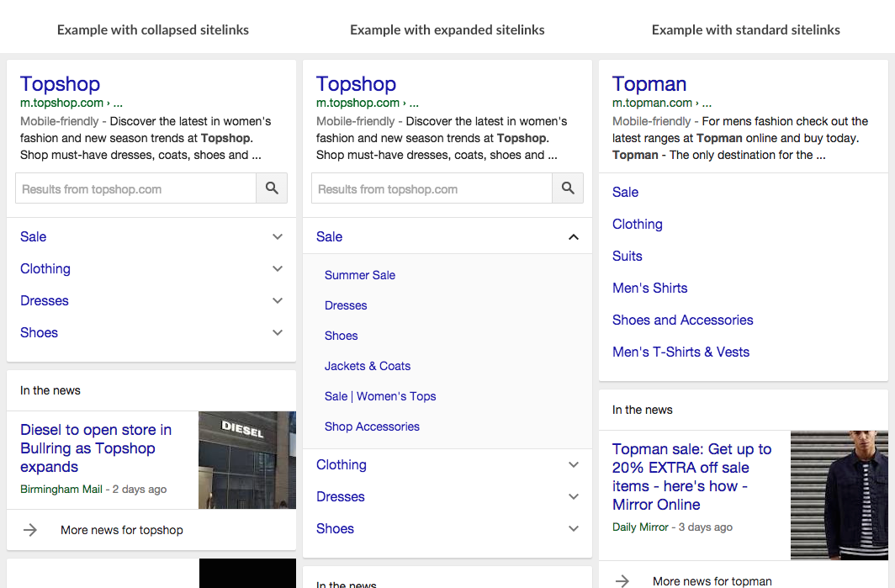
Task: Open Jackets & Coats sublink
Action: tap(368, 366)
